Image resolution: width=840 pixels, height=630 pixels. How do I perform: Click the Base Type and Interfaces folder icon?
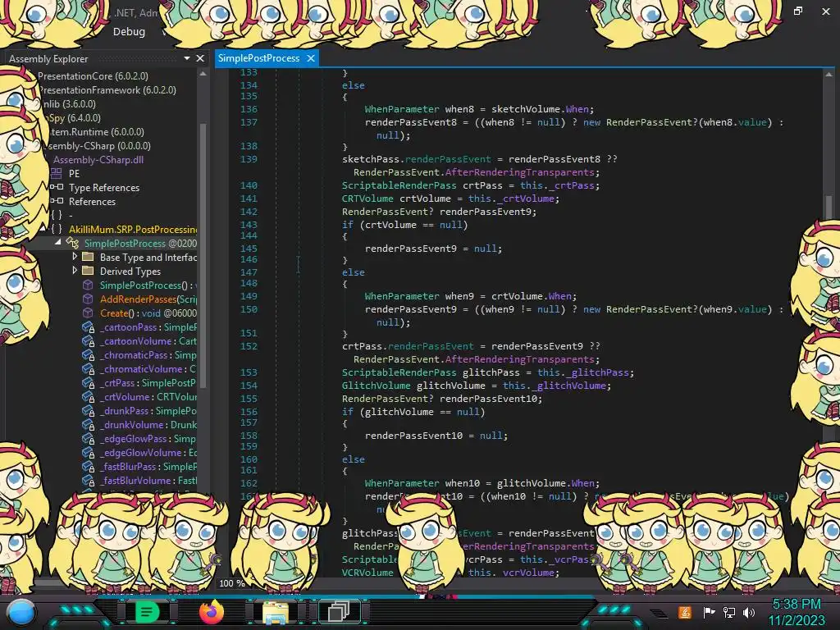coord(88,257)
